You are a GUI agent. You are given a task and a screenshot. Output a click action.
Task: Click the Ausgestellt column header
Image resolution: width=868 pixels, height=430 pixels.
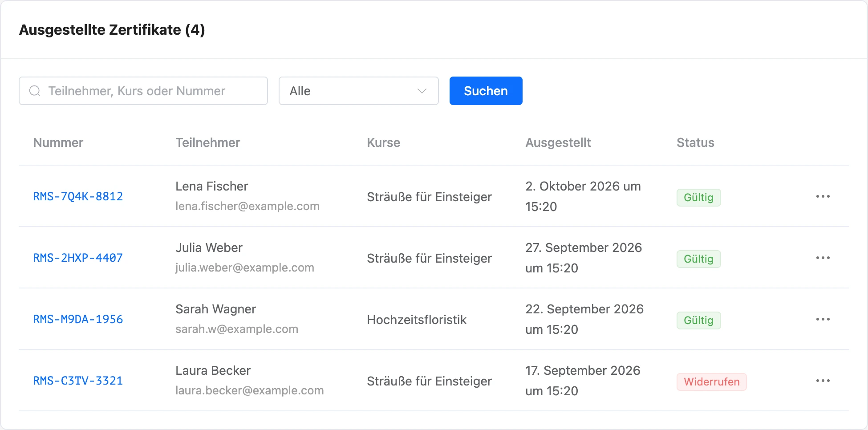pyautogui.click(x=558, y=142)
